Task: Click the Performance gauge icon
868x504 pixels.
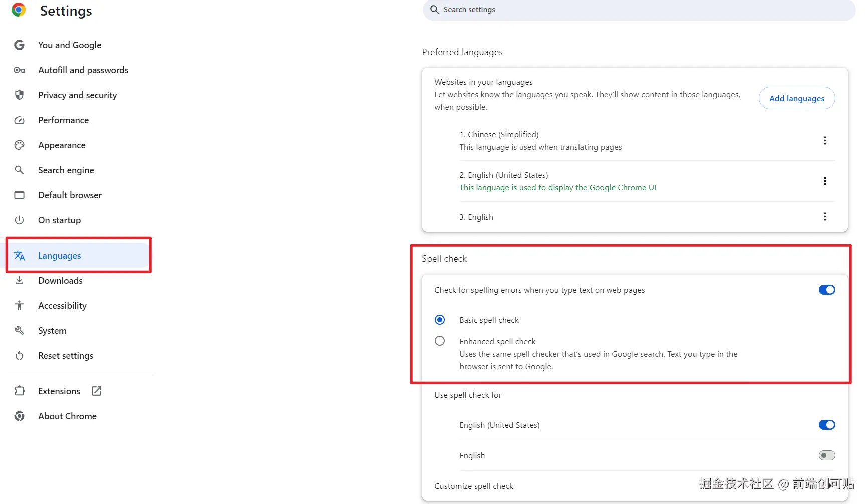Action: click(19, 120)
